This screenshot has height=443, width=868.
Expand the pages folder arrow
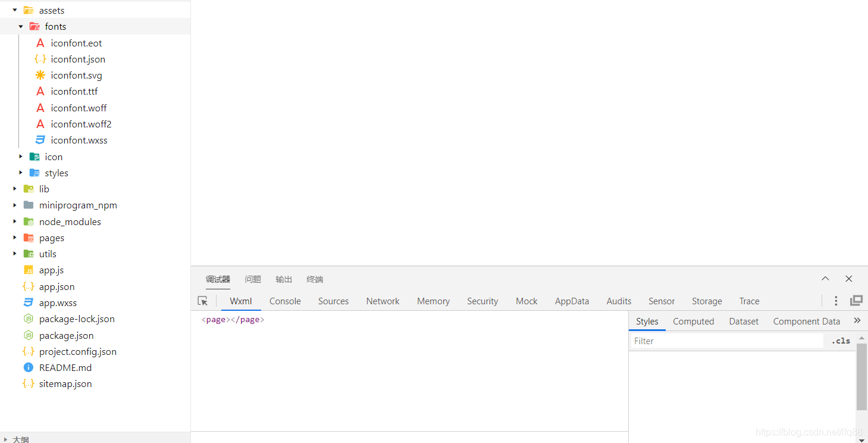click(15, 238)
